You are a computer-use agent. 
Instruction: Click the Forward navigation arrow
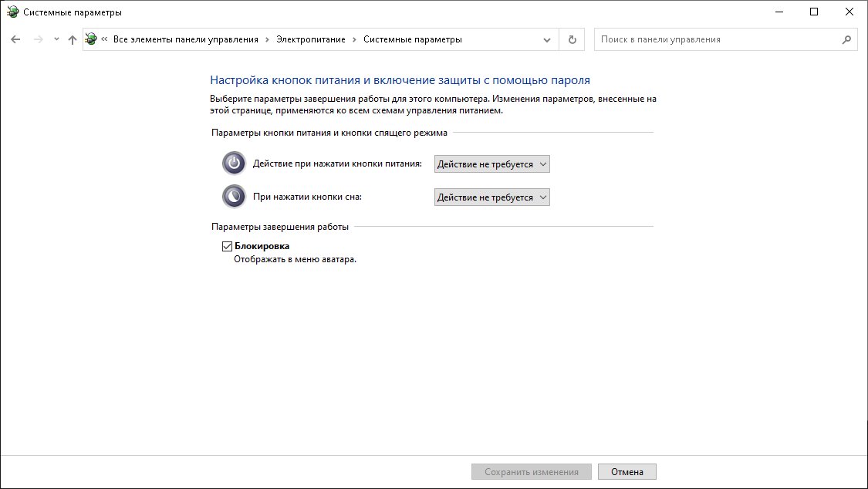tap(38, 39)
